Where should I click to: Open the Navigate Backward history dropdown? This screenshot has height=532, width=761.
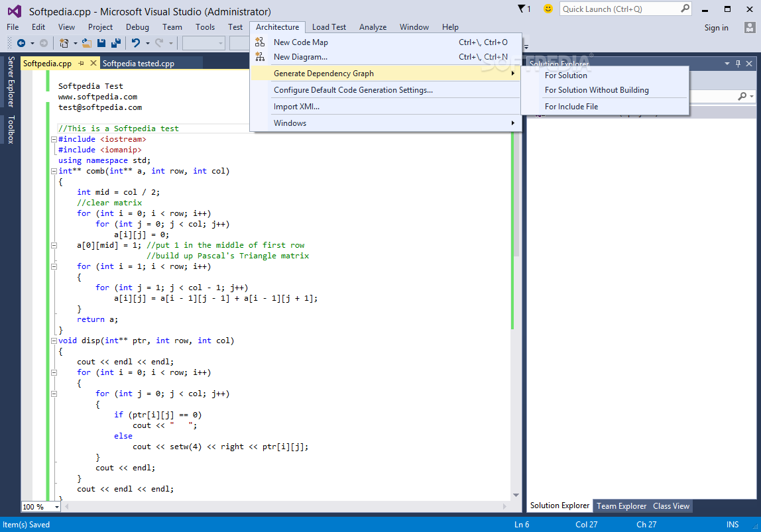pyautogui.click(x=32, y=43)
